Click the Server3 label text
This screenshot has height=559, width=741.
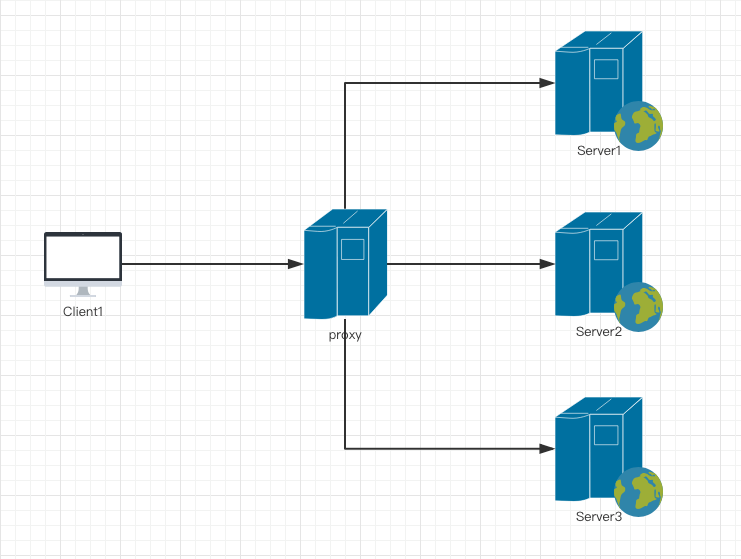pos(599,516)
